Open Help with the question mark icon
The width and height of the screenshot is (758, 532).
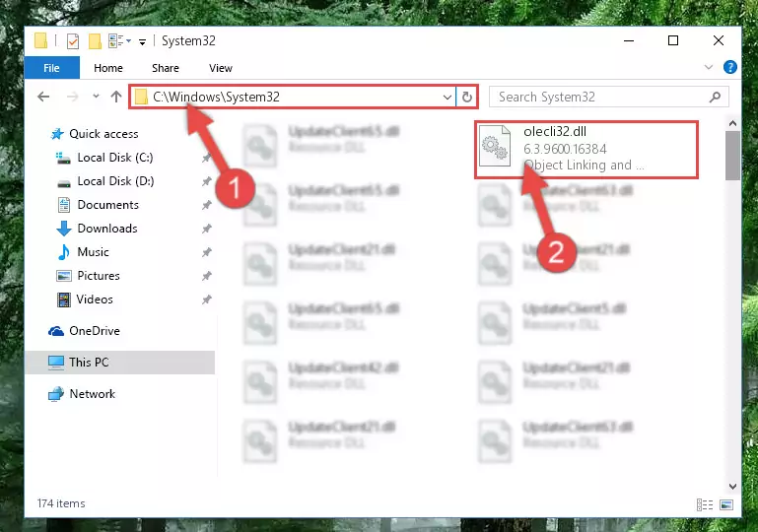click(730, 67)
